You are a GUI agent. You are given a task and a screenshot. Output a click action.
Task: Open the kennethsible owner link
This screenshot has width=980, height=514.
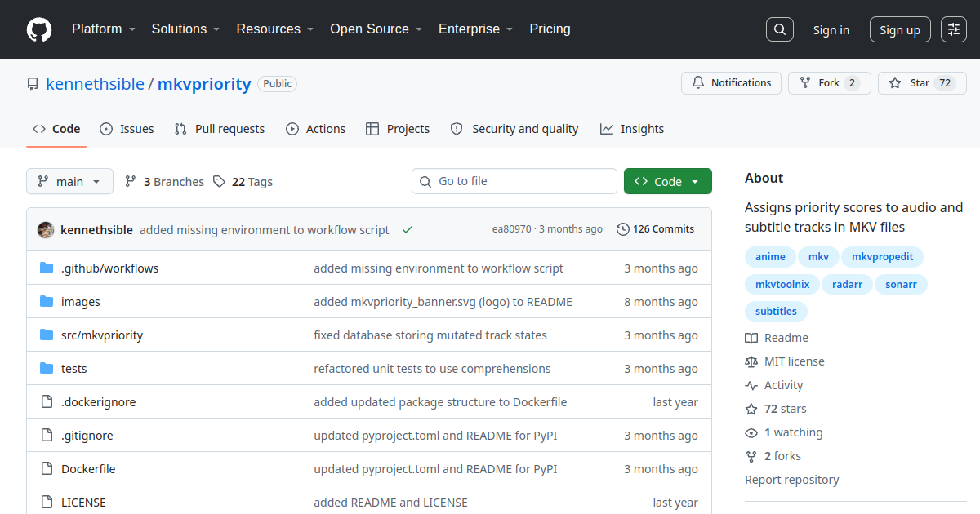pos(95,84)
